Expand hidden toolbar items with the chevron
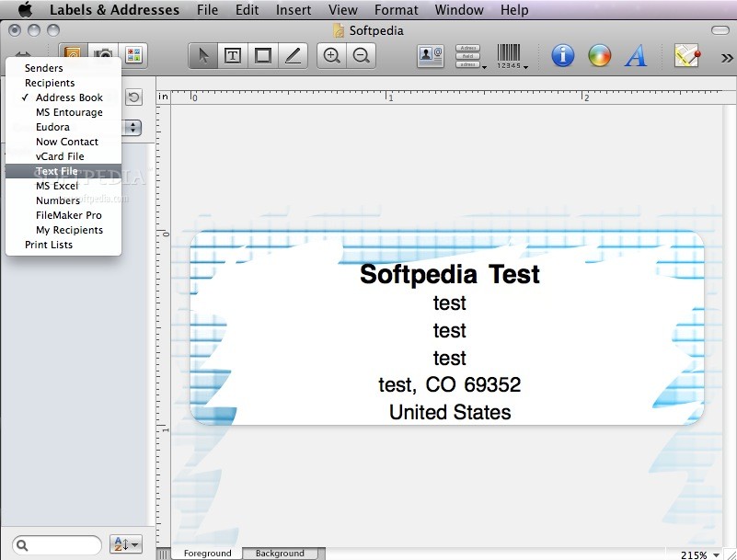Image resolution: width=737 pixels, height=560 pixels. tap(727, 57)
